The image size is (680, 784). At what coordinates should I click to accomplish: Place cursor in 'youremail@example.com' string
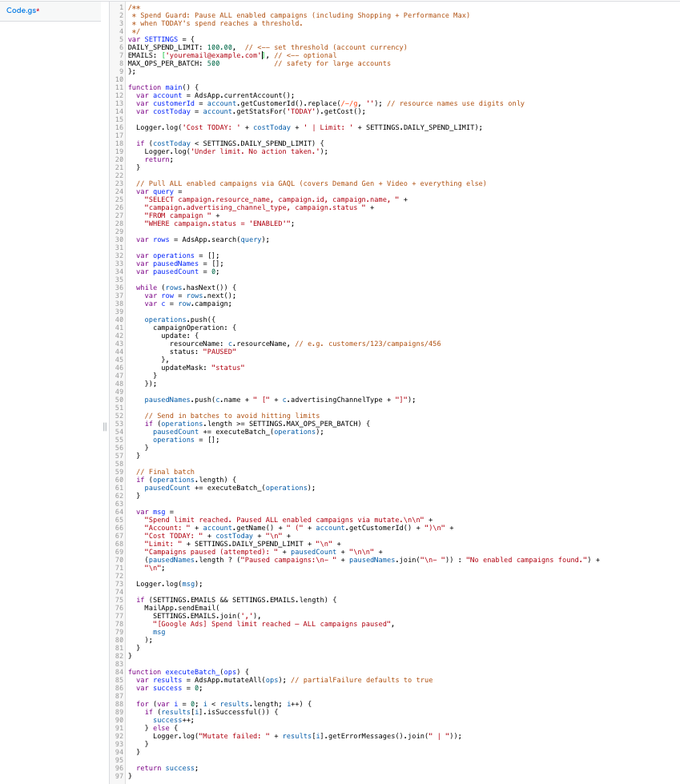point(212,55)
